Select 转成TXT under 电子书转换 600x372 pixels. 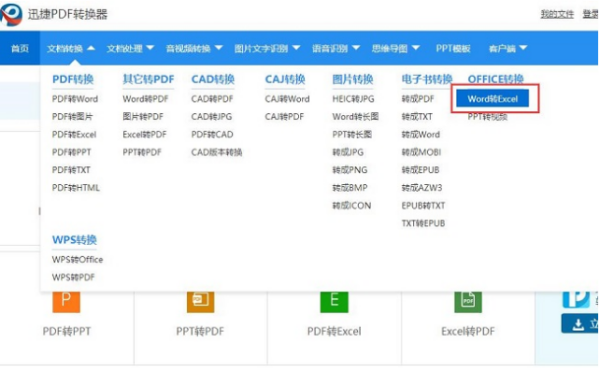click(x=417, y=116)
